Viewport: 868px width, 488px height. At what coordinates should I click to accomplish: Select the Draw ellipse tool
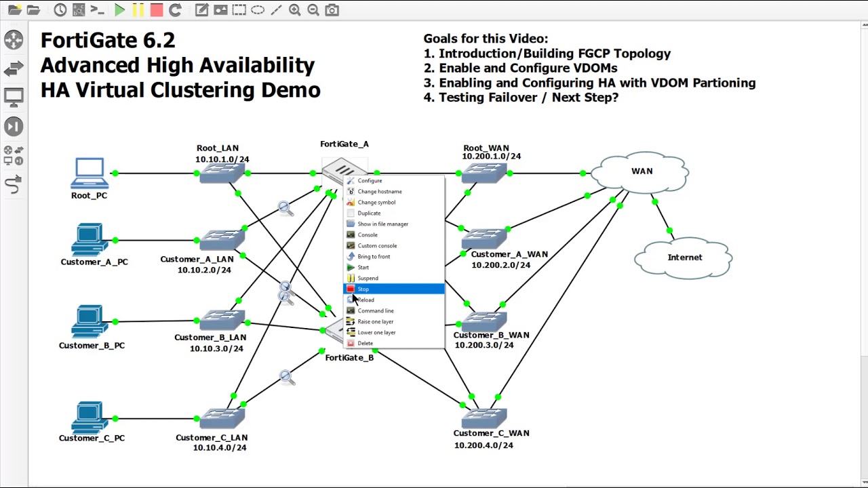258,10
